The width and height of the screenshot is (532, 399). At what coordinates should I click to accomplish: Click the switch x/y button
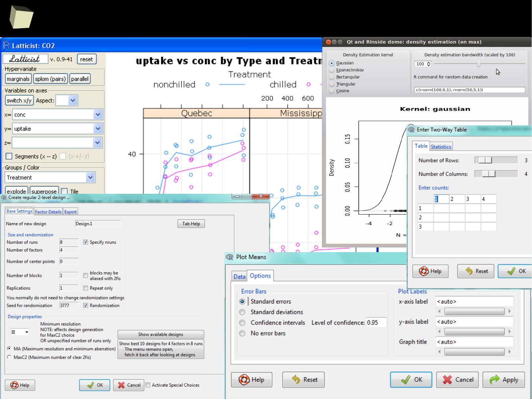[19, 100]
